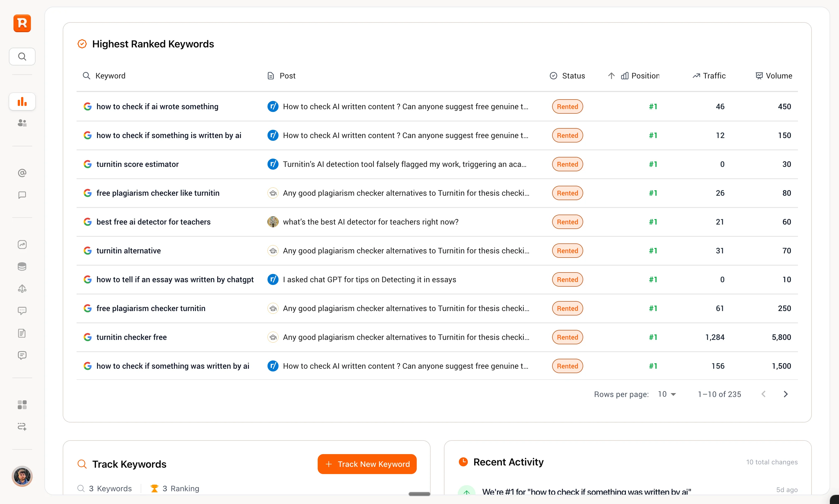Open the network nodes sidebar icon
Viewport: 839px width, 504px height.
(x=22, y=289)
